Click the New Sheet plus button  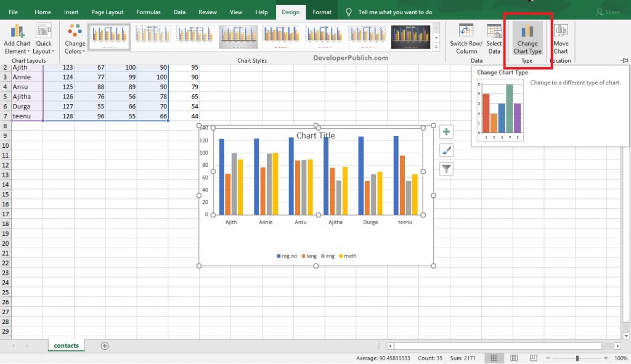click(x=104, y=346)
